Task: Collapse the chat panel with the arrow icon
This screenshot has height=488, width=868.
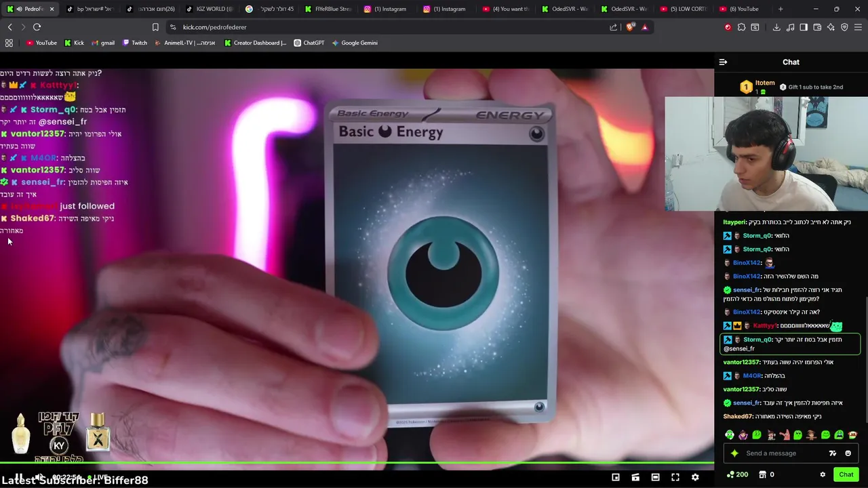Action: [723, 62]
